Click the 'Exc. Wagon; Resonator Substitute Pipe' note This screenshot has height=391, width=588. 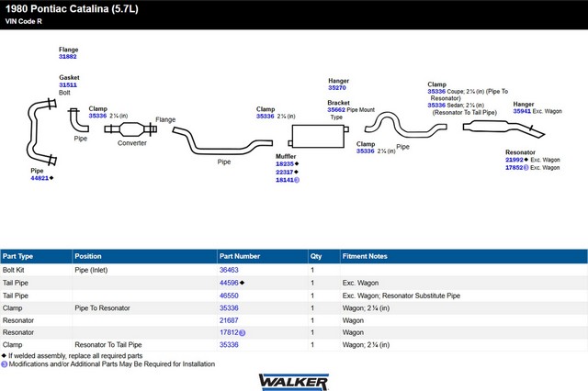point(401,296)
